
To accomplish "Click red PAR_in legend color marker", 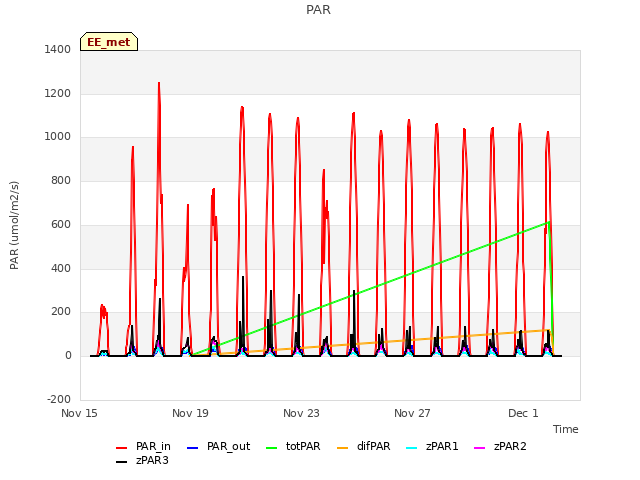I will pos(122,448).
